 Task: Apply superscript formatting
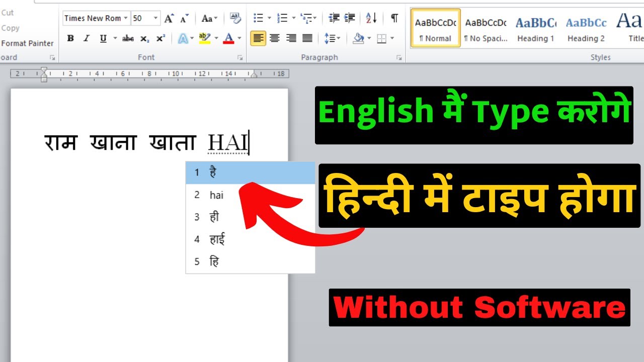pos(160,38)
